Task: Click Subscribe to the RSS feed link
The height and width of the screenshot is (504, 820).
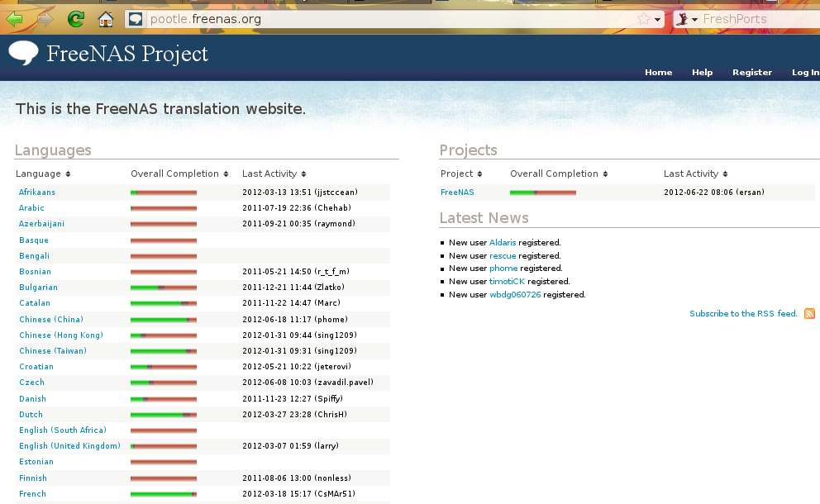Action: coord(743,314)
